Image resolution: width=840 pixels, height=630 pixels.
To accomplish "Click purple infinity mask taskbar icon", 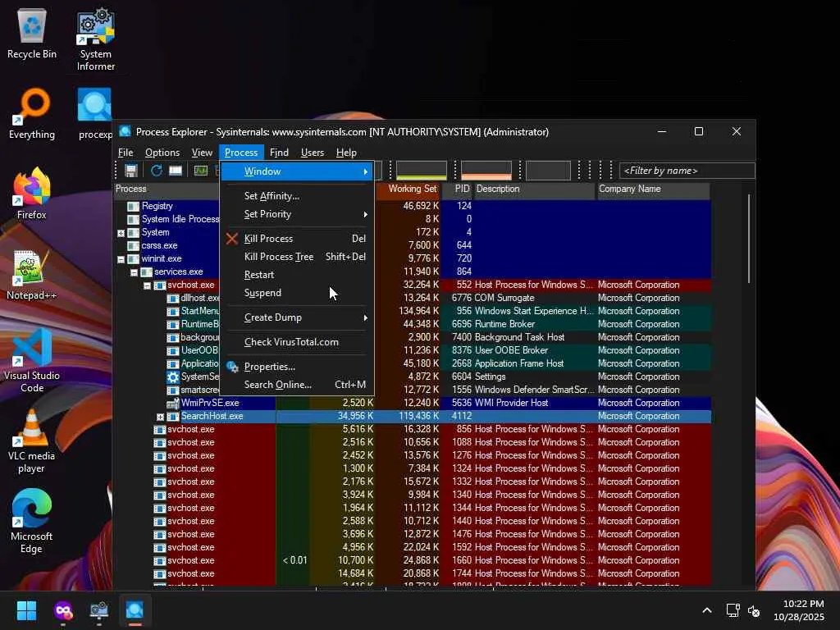I will [x=63, y=610].
